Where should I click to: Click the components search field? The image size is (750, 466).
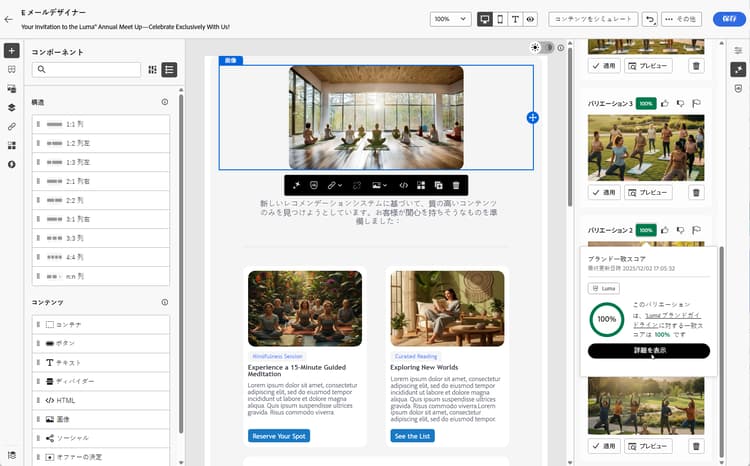87,70
